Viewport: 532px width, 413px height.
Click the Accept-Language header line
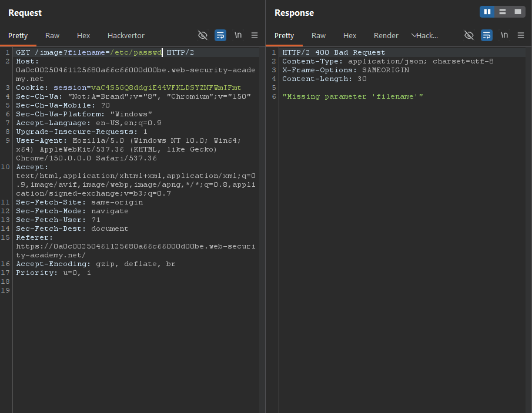coord(89,123)
